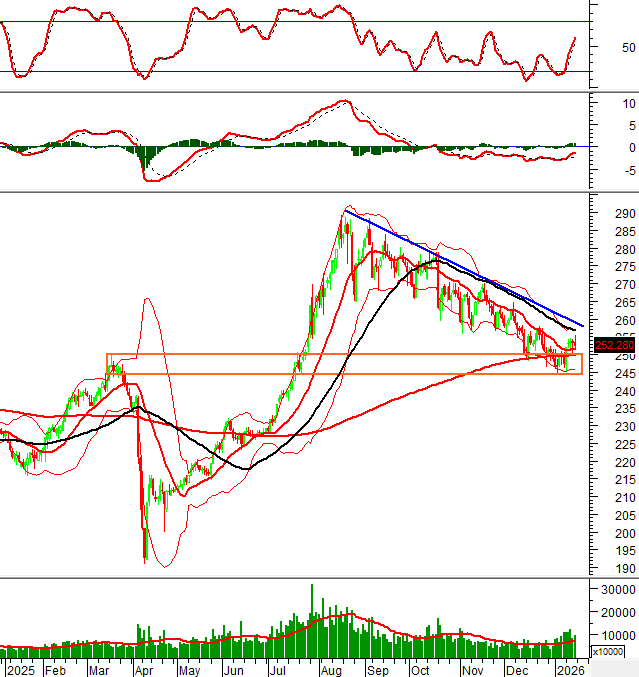639x677 pixels.
Task: Click the x10000 volume multiplier label
Action: pos(607,652)
